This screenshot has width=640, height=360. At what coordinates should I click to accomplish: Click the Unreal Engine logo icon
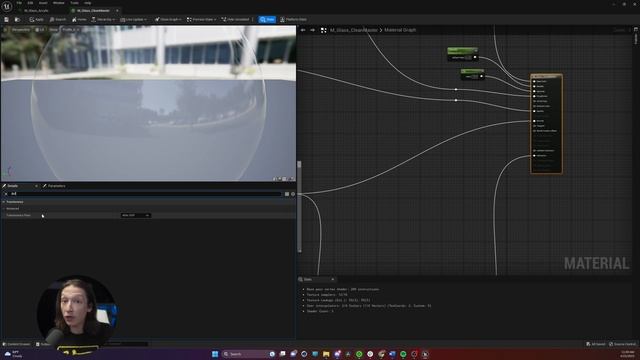pyautogui.click(x=7, y=7)
